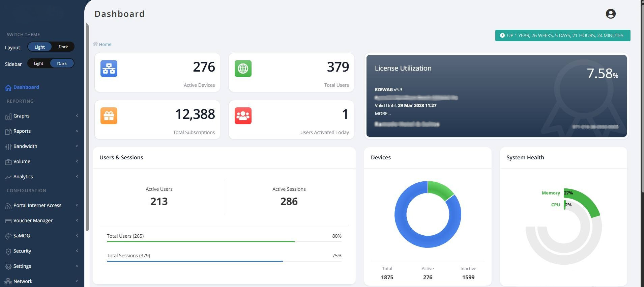Click the blue Active Devices network icon

coord(109,69)
